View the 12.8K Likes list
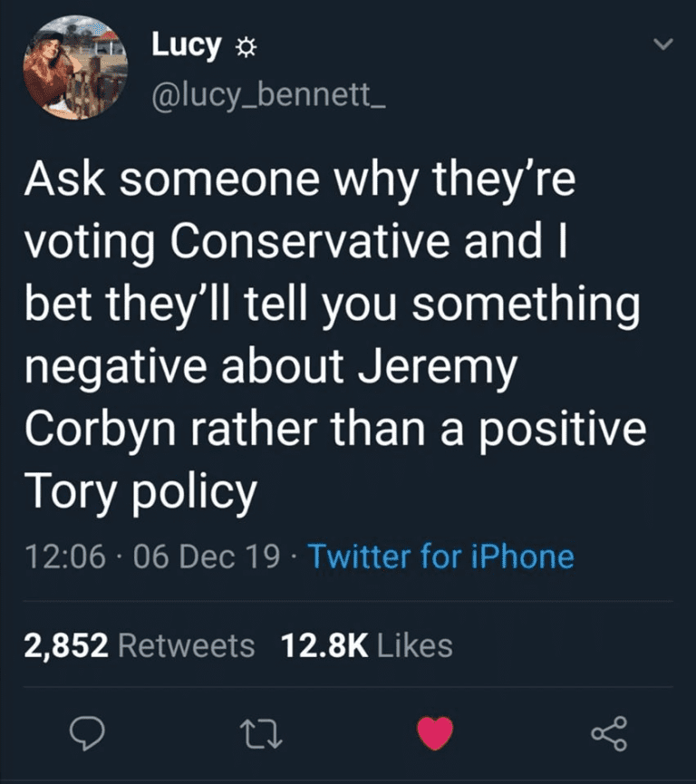Viewport: 696px width, 784px height. tap(366, 645)
